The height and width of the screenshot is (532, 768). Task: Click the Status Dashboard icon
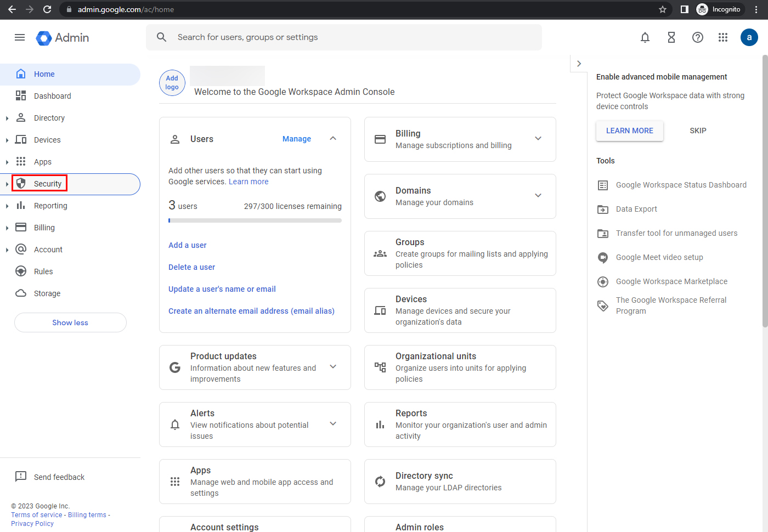603,185
